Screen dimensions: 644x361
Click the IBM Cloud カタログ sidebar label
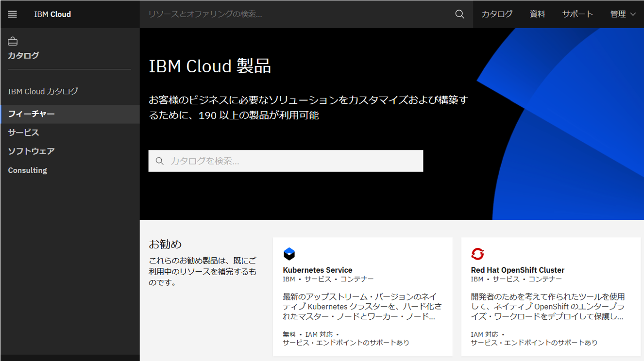(x=43, y=91)
